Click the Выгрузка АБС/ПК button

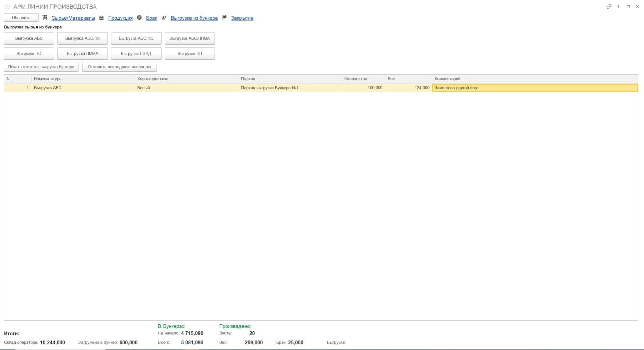click(x=83, y=38)
